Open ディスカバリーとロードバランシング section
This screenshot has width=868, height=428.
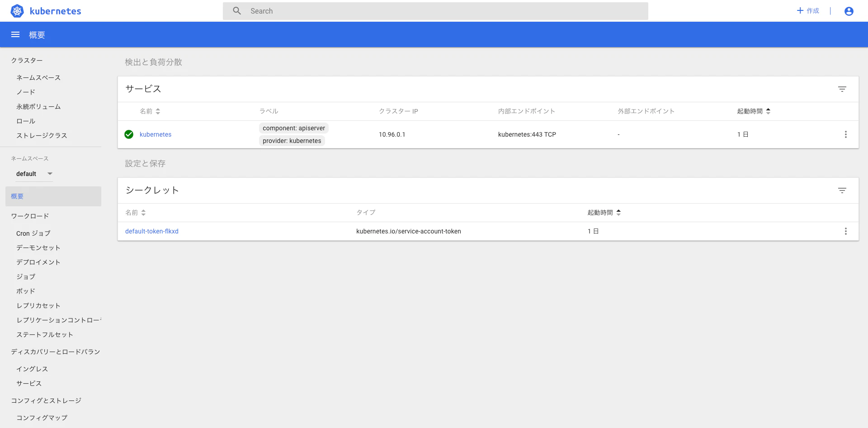click(56, 352)
